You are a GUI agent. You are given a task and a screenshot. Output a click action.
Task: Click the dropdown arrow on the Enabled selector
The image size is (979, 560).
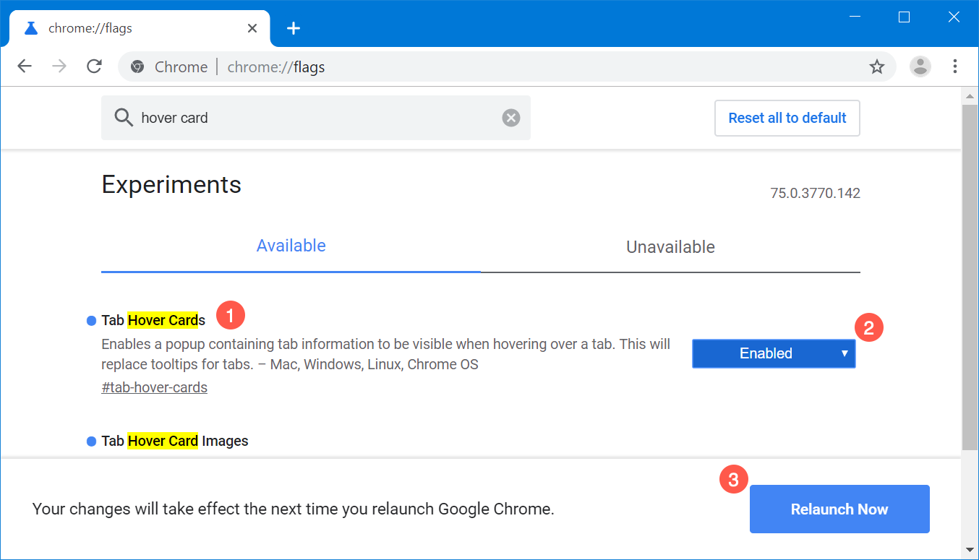843,353
